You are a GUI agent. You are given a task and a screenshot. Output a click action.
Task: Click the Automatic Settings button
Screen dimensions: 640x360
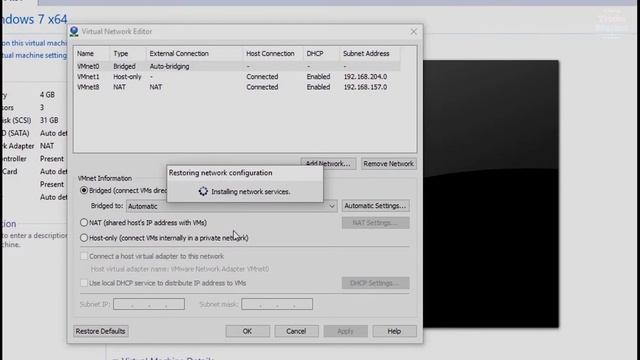[376, 206]
